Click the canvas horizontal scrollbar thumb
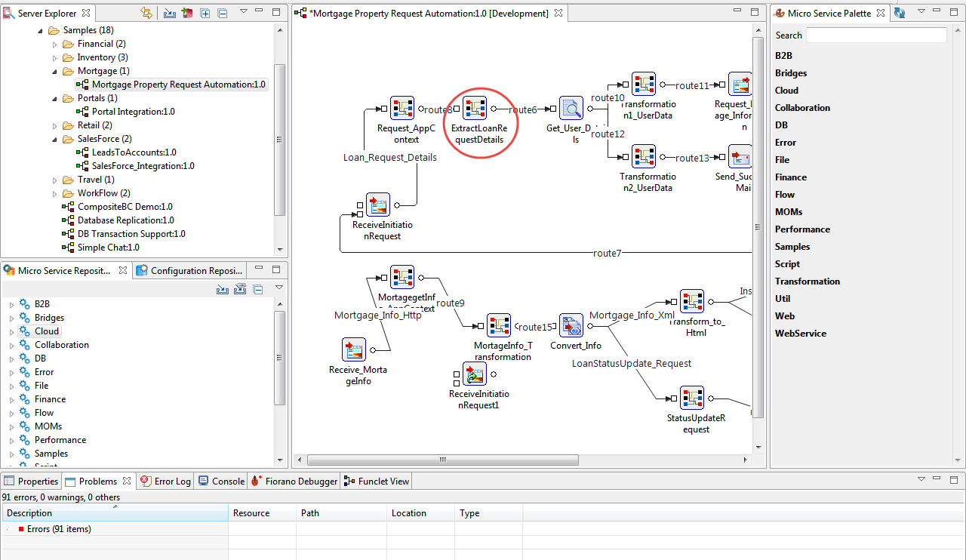 pyautogui.click(x=443, y=460)
